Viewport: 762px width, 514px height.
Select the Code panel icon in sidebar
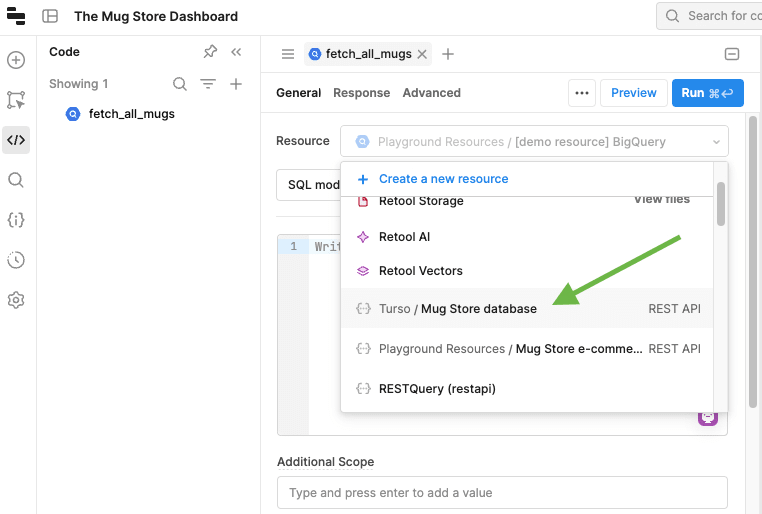click(16, 140)
